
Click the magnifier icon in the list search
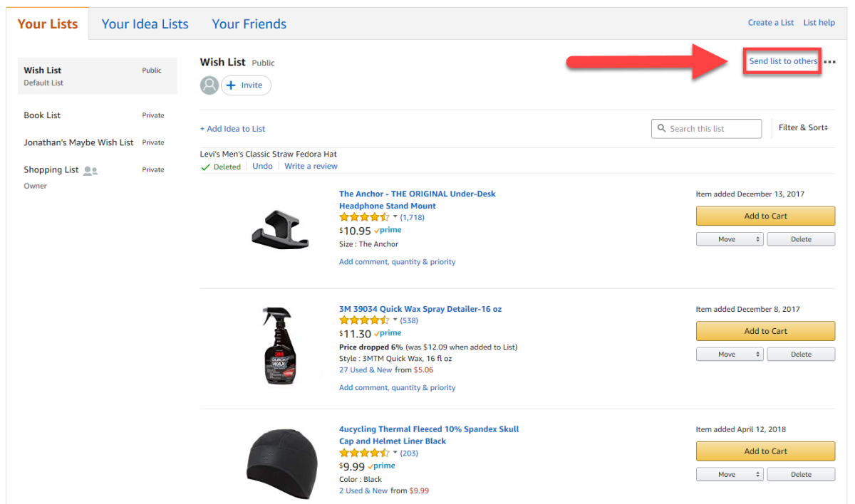(661, 129)
